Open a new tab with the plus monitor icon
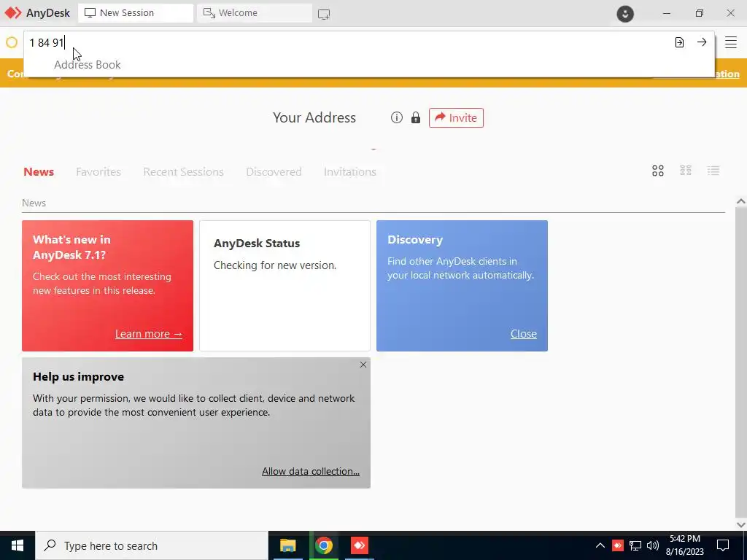Viewport: 747px width, 560px height. pyautogui.click(x=323, y=14)
